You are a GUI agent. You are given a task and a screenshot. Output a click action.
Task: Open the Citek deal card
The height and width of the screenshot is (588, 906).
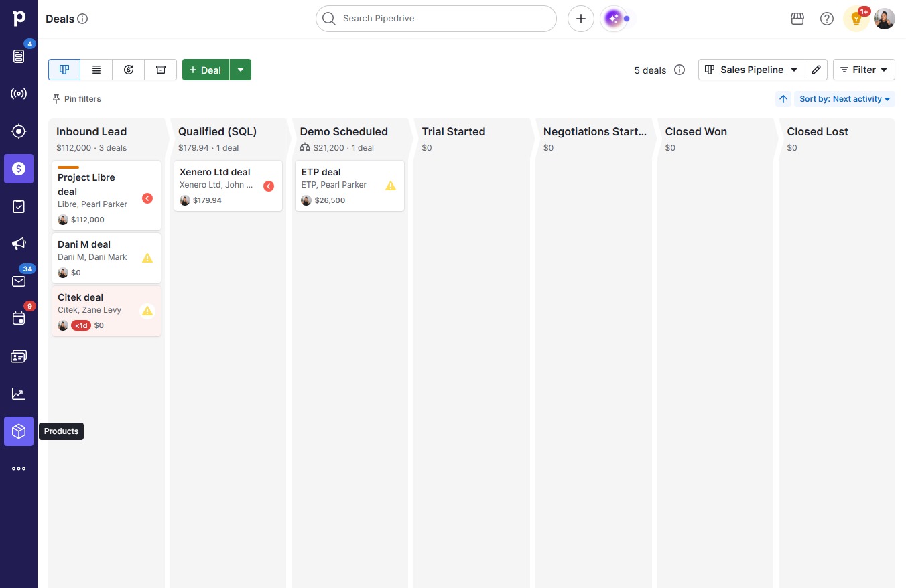coord(107,311)
